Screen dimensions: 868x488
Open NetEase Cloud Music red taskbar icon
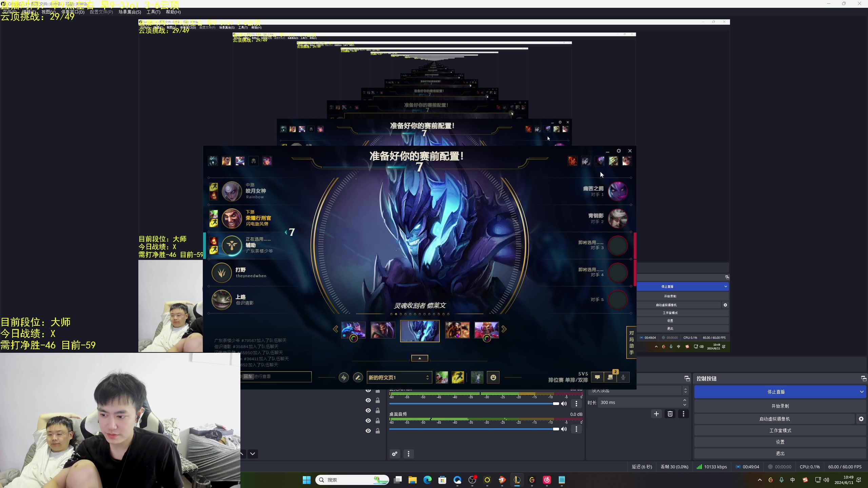547,480
